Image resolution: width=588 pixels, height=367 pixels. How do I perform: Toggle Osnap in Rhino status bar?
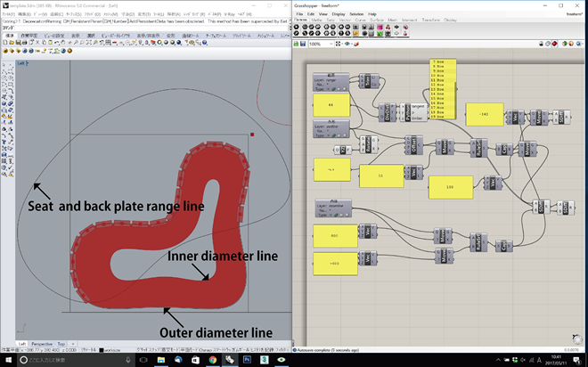click(x=205, y=349)
